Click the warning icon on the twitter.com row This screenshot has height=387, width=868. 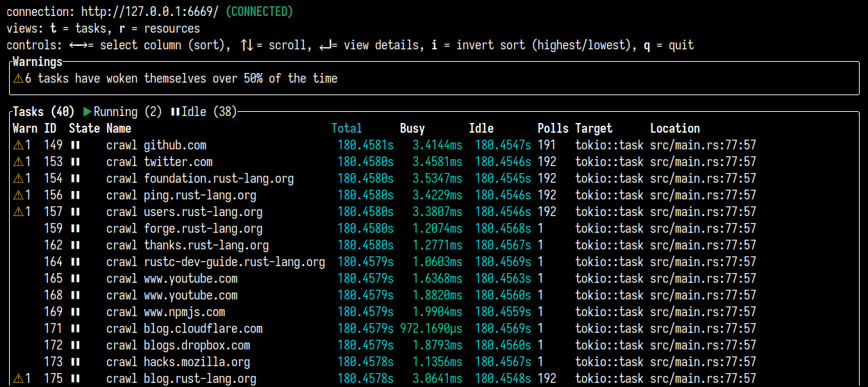tap(18, 162)
